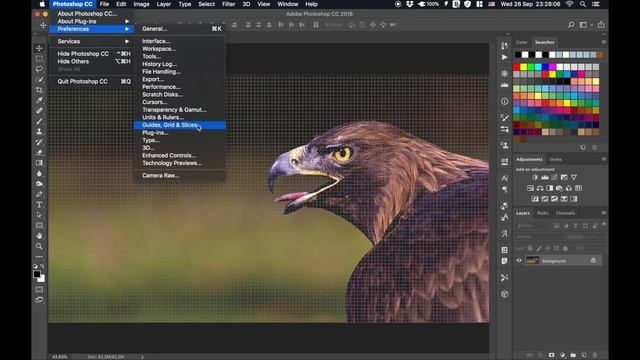Select the Crop tool
The width and height of the screenshot is (640, 360).
tap(39, 90)
